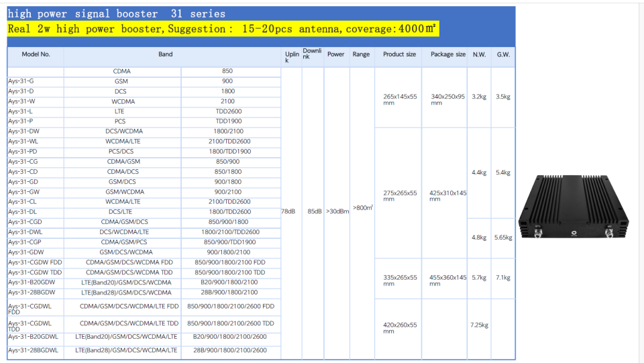This screenshot has width=644, height=363.
Task: Select the N.W. column header
Action: pos(479,54)
